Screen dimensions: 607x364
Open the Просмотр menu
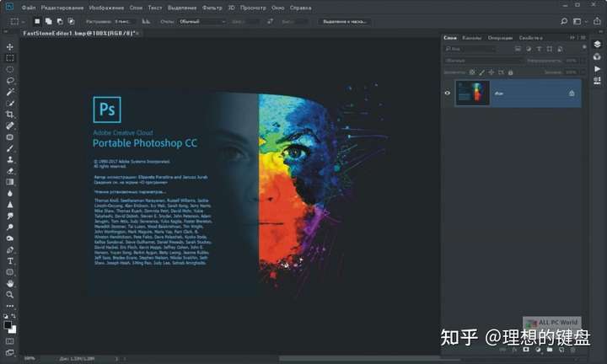coord(253,8)
